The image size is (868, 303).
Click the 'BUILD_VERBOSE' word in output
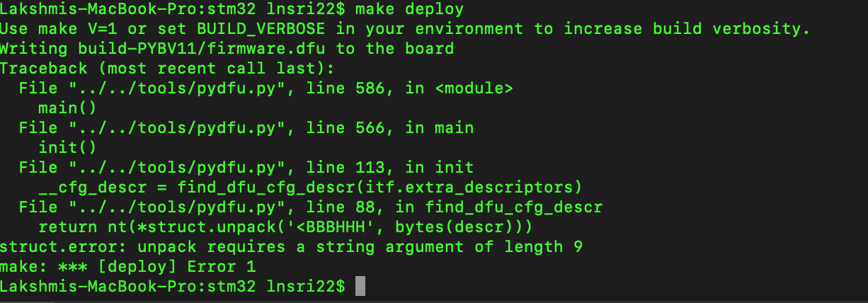tap(261, 29)
